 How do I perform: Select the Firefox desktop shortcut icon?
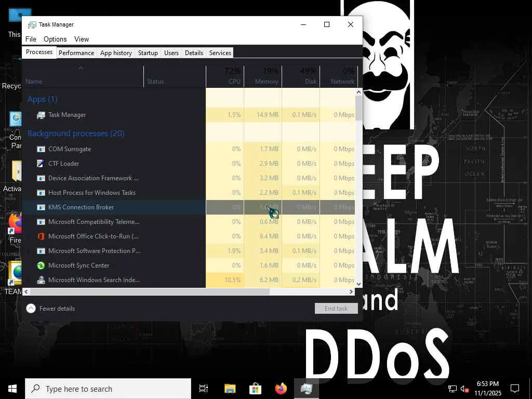(15, 224)
